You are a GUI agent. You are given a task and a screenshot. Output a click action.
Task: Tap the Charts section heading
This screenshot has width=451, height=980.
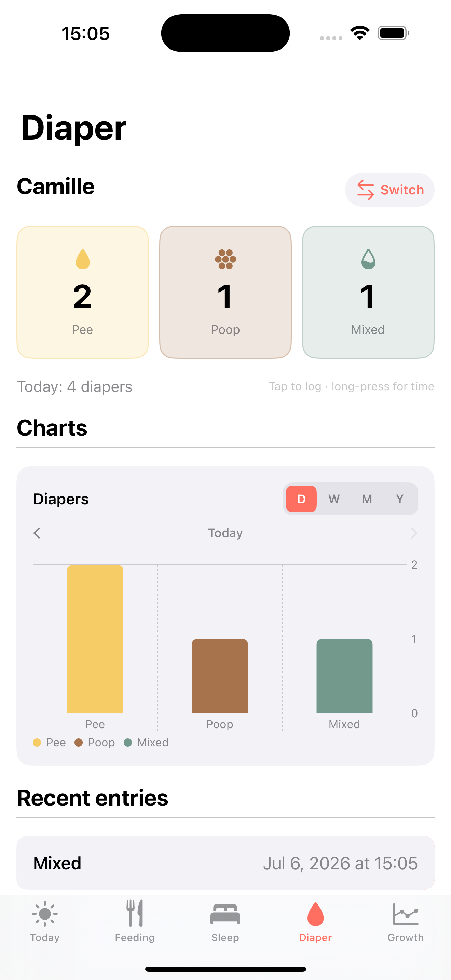coord(52,427)
